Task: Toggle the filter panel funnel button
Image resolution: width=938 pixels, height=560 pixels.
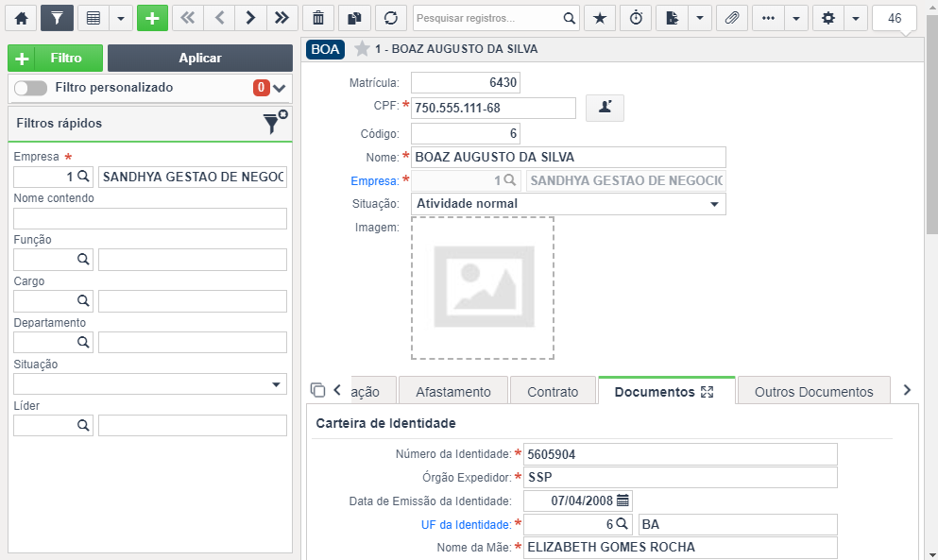Action: pos(57,18)
